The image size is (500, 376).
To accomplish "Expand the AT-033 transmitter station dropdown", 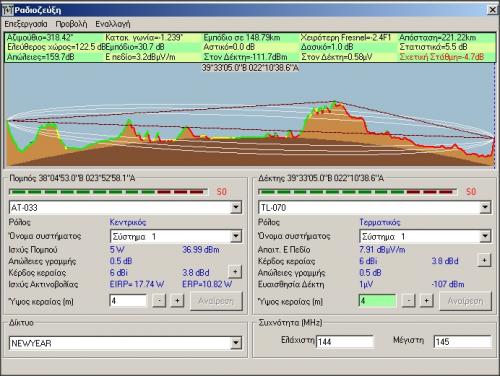I will point(236,207).
